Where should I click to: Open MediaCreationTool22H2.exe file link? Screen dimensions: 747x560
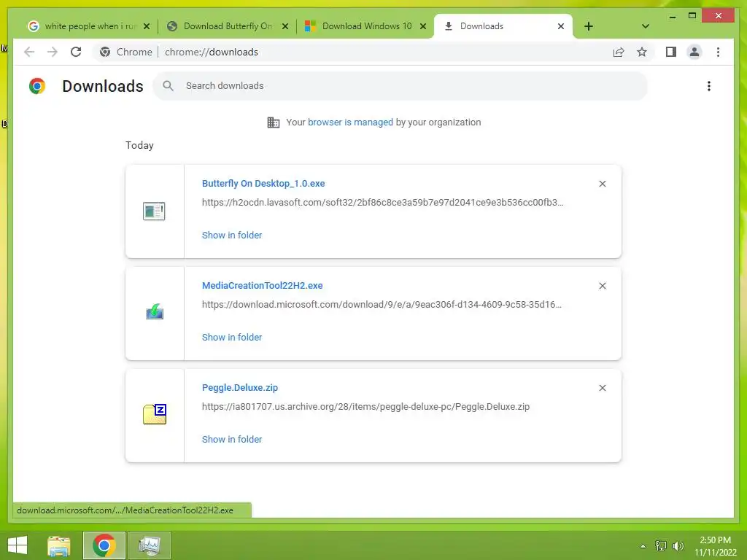262,285
